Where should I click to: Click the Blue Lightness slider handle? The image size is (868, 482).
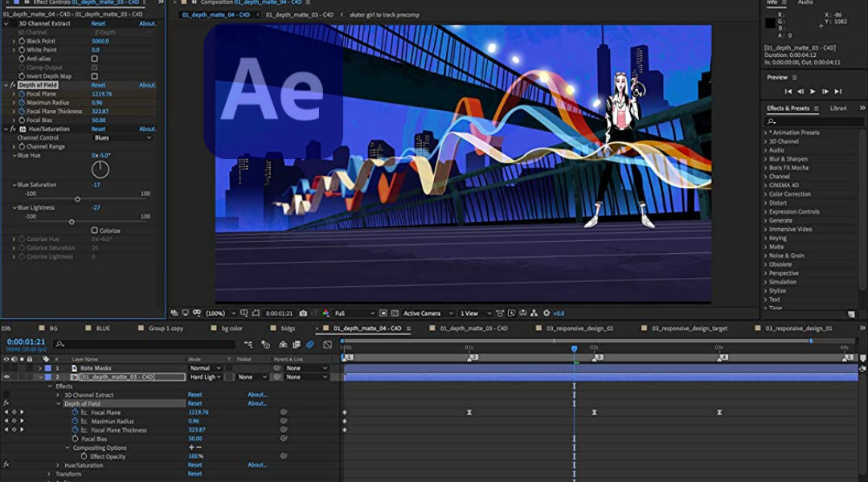(x=72, y=222)
